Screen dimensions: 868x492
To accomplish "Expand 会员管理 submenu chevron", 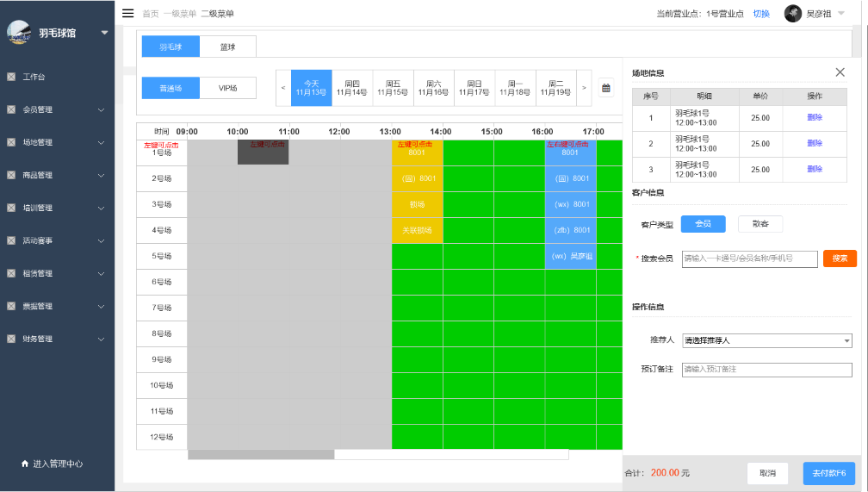I will point(102,109).
